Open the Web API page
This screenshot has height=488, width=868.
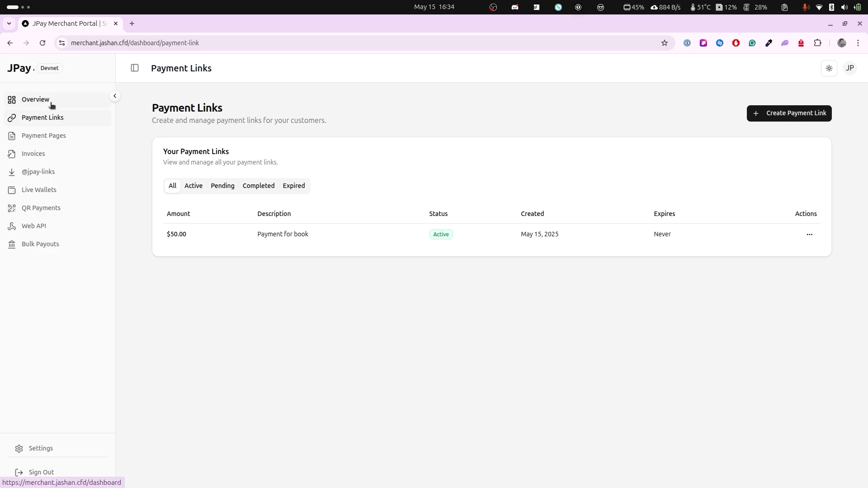pos(33,226)
